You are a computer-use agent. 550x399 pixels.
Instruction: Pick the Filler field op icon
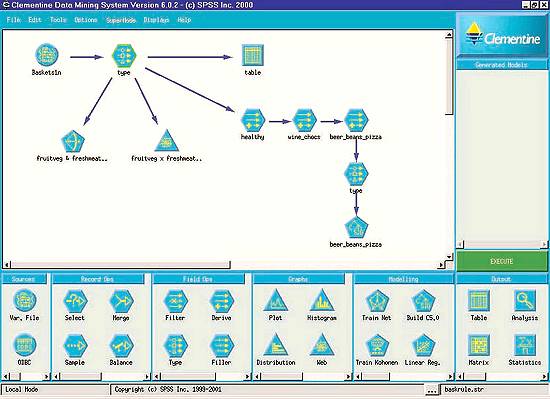point(222,346)
